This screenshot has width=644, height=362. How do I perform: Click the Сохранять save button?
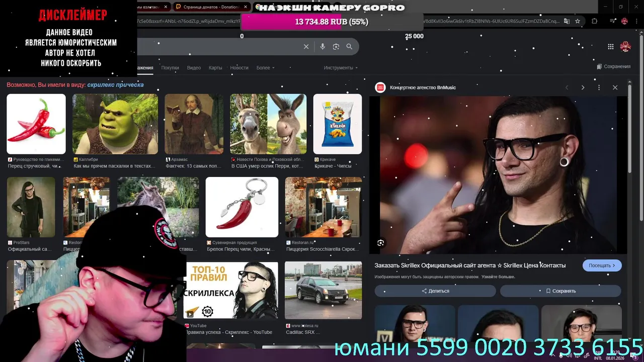point(560,291)
